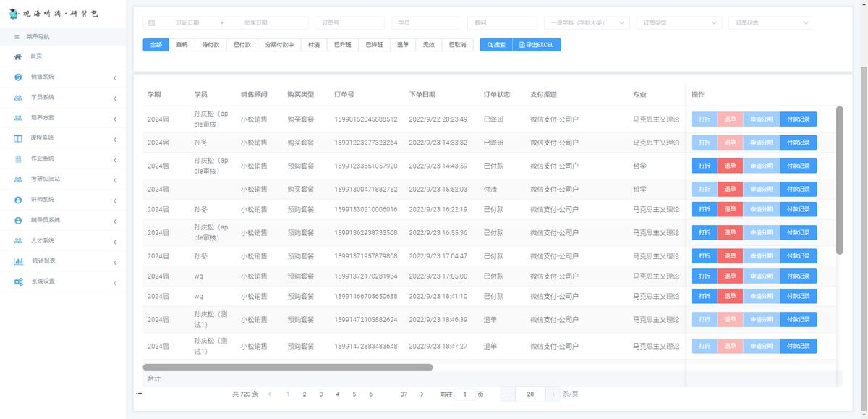Open the 订单状态 dropdown
868x419 pixels.
pyautogui.click(x=771, y=23)
